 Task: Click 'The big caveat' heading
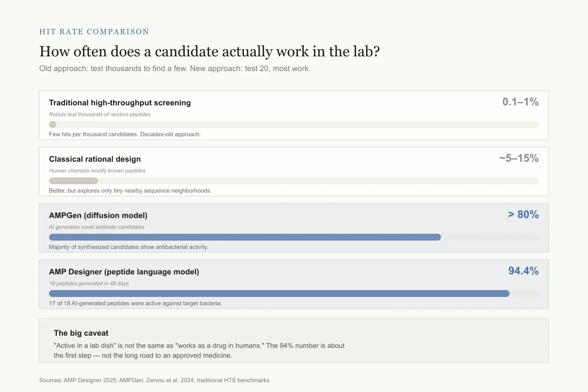[81, 333]
